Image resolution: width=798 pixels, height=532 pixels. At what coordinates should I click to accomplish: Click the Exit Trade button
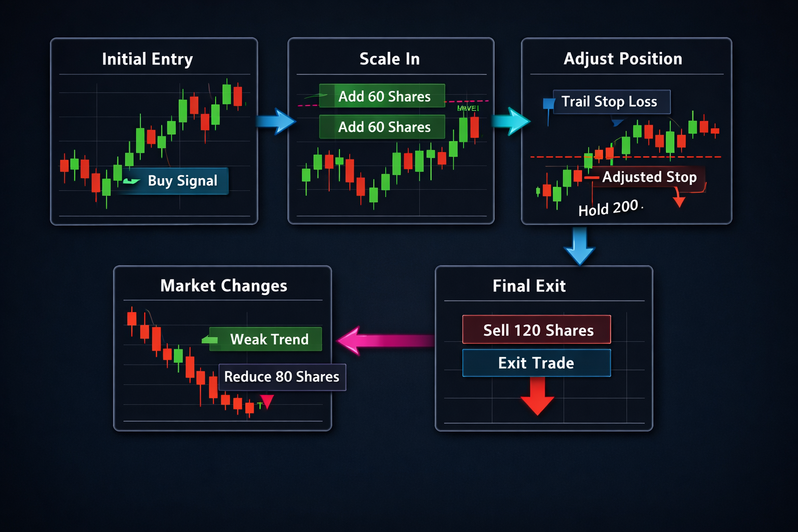537,363
